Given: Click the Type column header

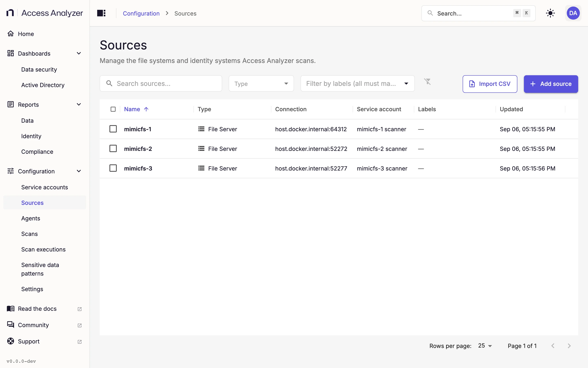Looking at the screenshot, I should (x=204, y=109).
